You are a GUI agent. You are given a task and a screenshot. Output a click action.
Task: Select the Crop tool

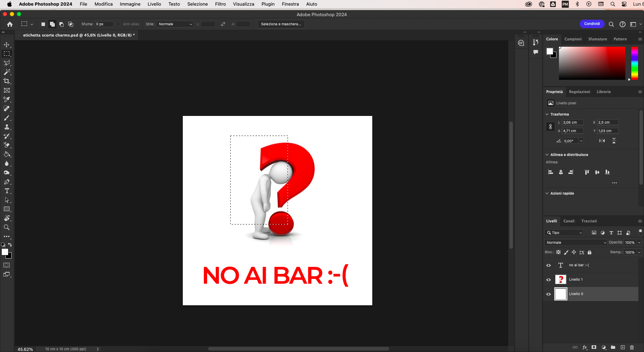coord(7,81)
